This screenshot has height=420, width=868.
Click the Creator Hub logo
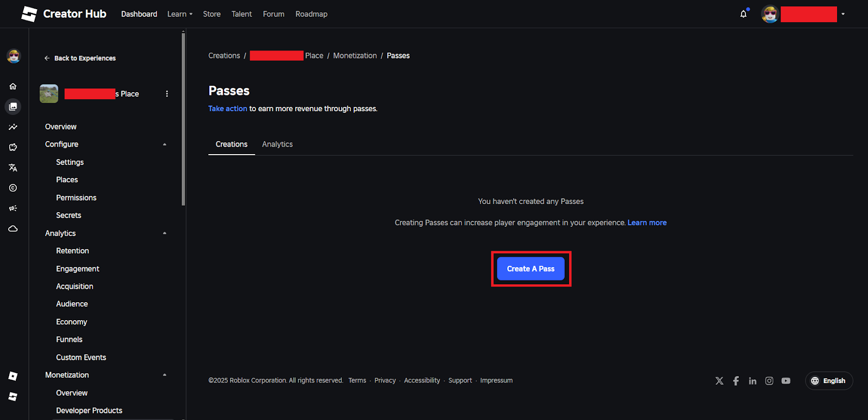coord(63,14)
